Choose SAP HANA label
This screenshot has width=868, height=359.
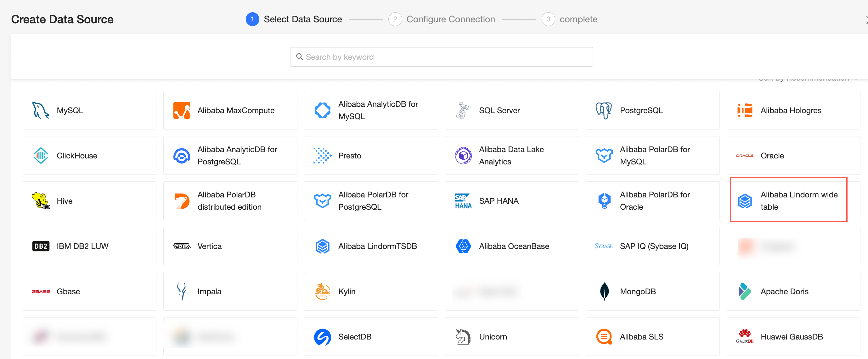click(499, 201)
